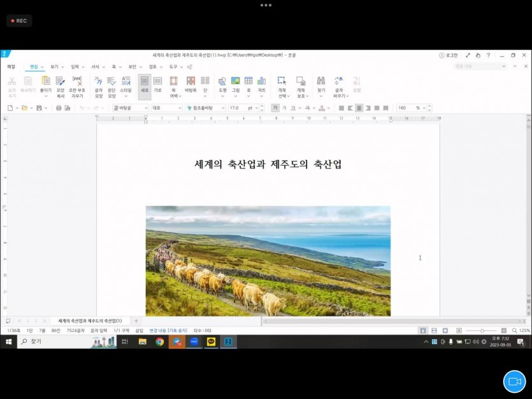Click the font color 가 swatch
The image size is (532, 399).
coord(322,108)
